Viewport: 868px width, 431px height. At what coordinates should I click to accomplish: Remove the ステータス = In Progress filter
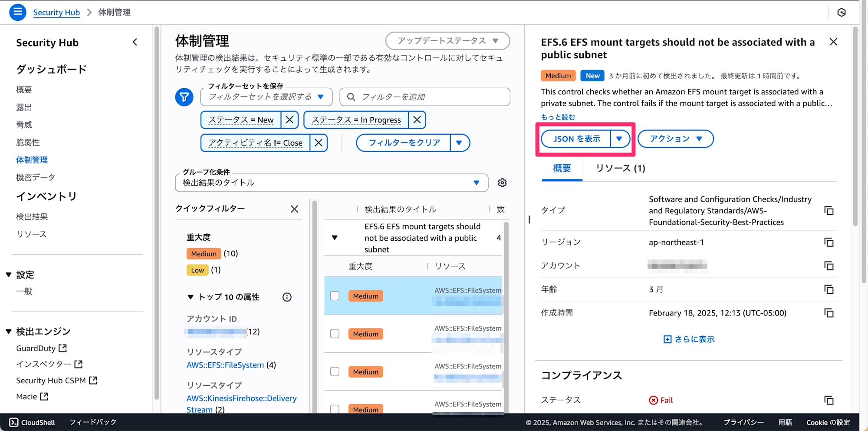(x=417, y=119)
